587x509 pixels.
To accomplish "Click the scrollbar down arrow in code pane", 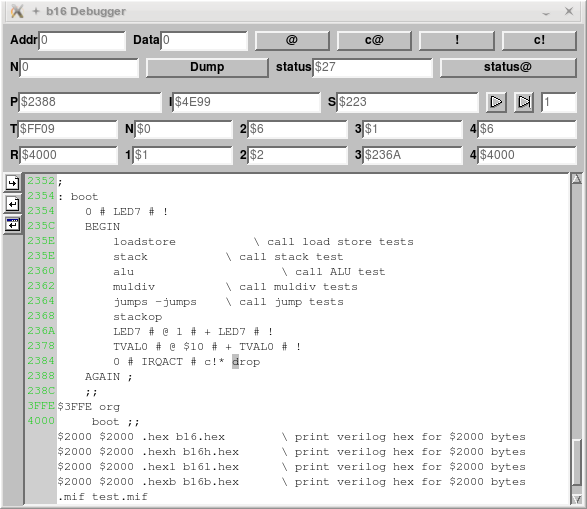I will pyautogui.click(x=577, y=499).
